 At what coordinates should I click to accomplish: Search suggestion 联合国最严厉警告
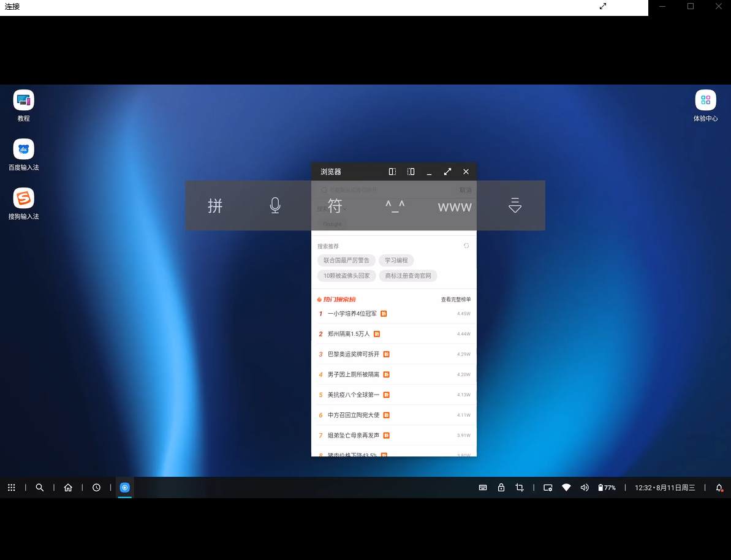[346, 260]
